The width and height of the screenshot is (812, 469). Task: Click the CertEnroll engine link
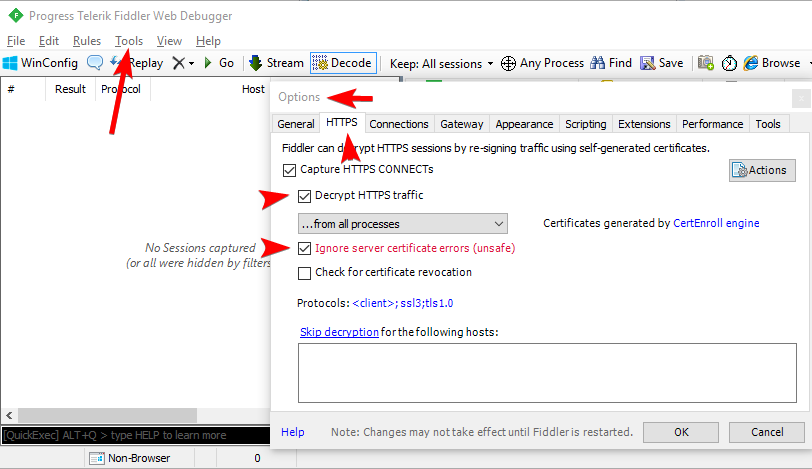[715, 224]
